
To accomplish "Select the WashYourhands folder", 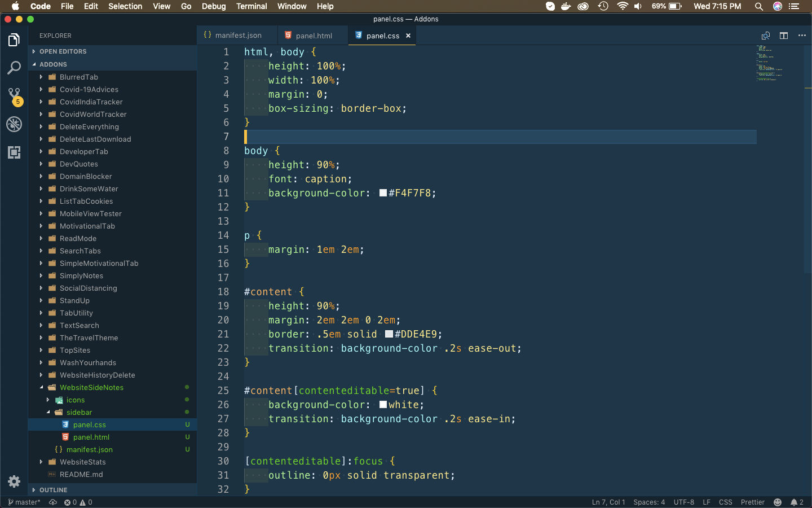I will [x=88, y=363].
